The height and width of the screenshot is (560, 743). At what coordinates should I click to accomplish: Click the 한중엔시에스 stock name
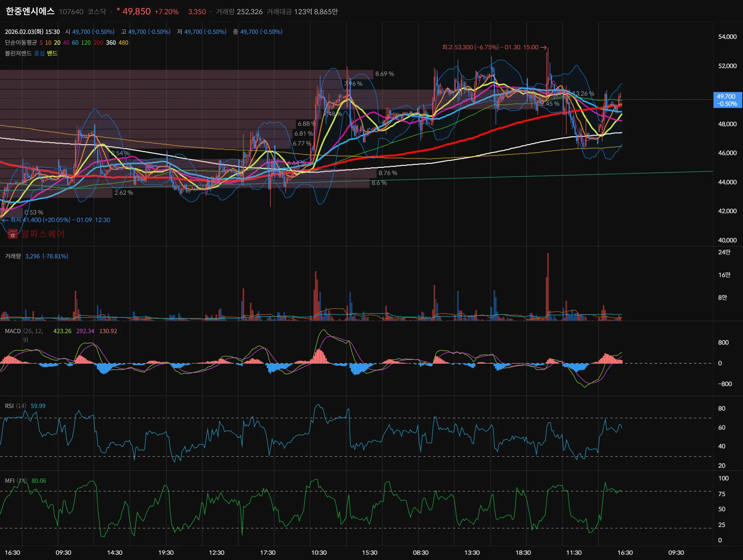[x=30, y=11]
